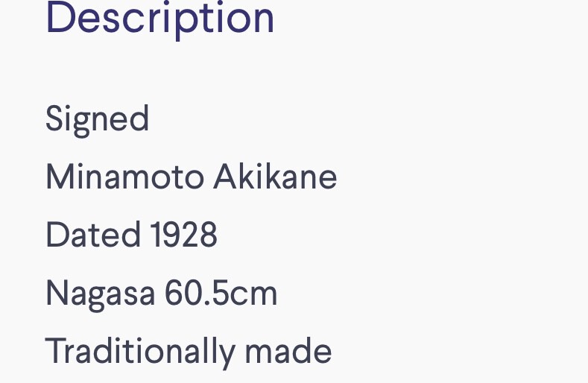Image resolution: width=588 pixels, height=383 pixels.
Task: Click the space between "Dated" and "1928"
Action: click(x=145, y=235)
